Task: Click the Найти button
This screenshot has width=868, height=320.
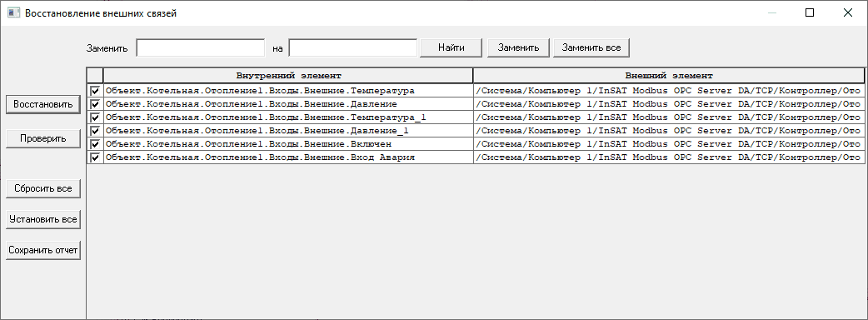Action: tap(451, 47)
